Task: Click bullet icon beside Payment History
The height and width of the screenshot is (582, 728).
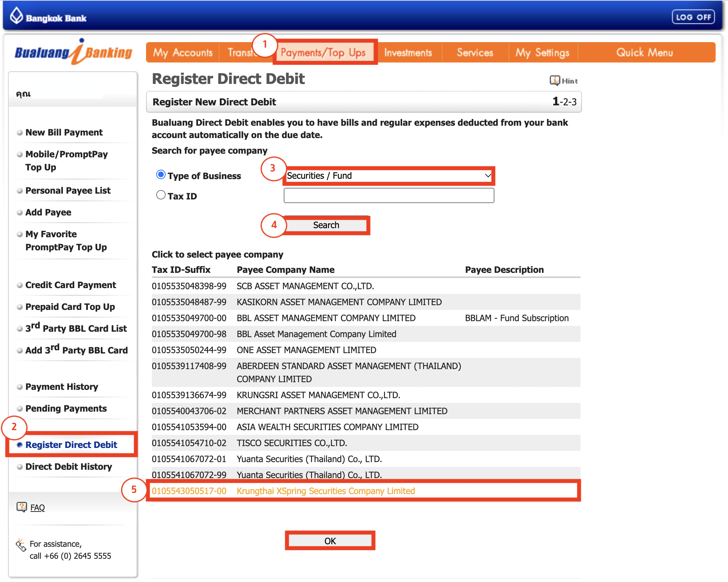Action: click(20, 387)
